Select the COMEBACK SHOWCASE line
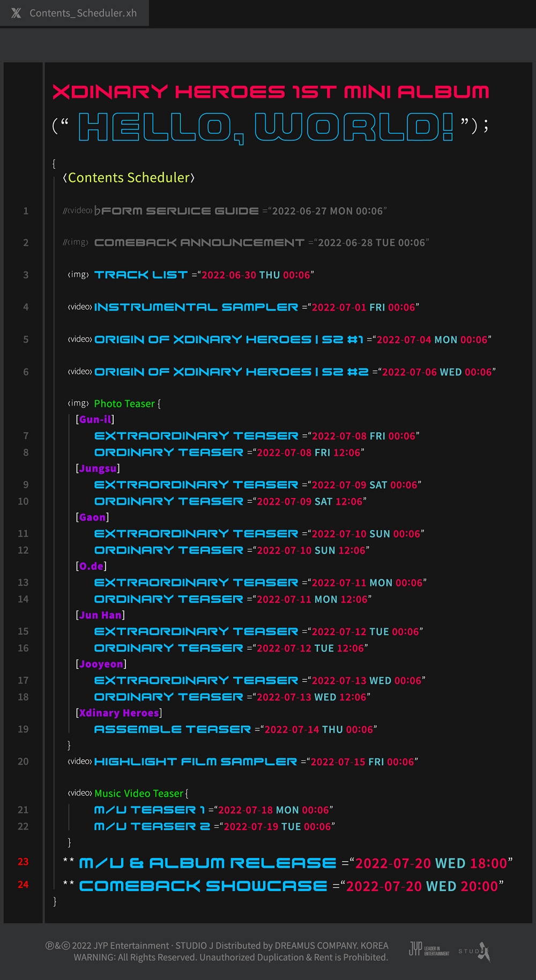The width and height of the screenshot is (536, 980). coord(203,886)
